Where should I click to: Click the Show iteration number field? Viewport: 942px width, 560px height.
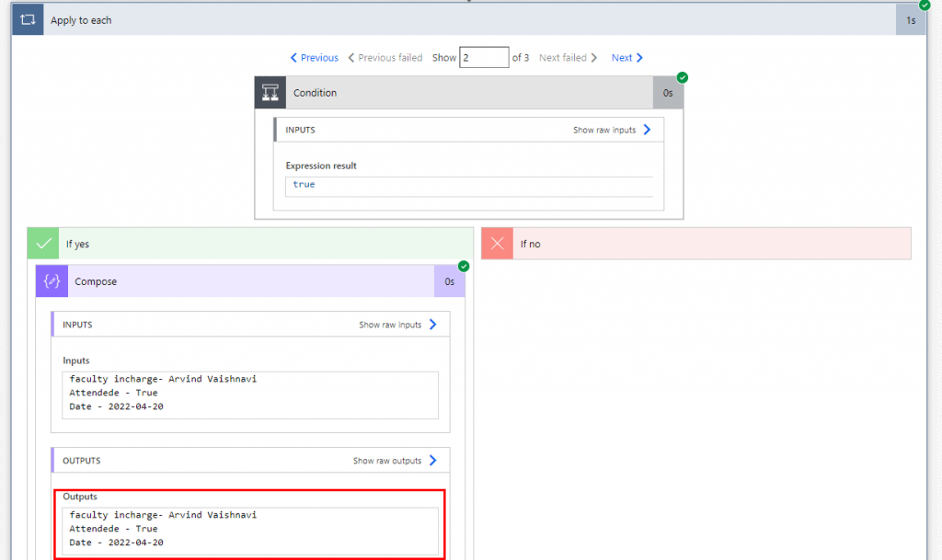484,58
